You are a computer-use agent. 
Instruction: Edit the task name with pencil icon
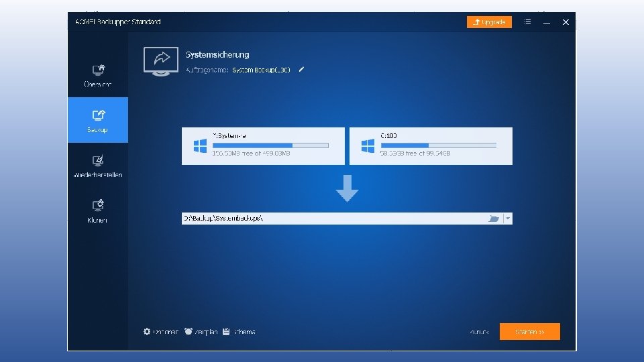coord(301,70)
